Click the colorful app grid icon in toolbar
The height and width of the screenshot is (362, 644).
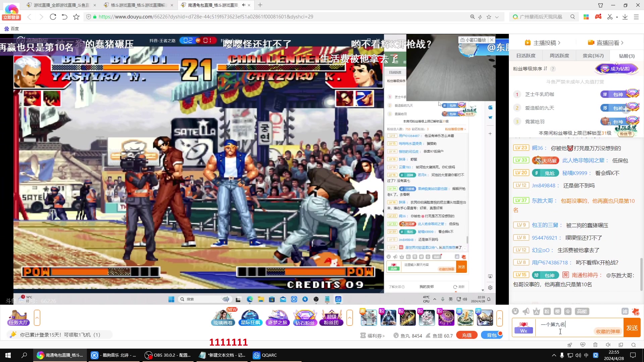[586, 17]
